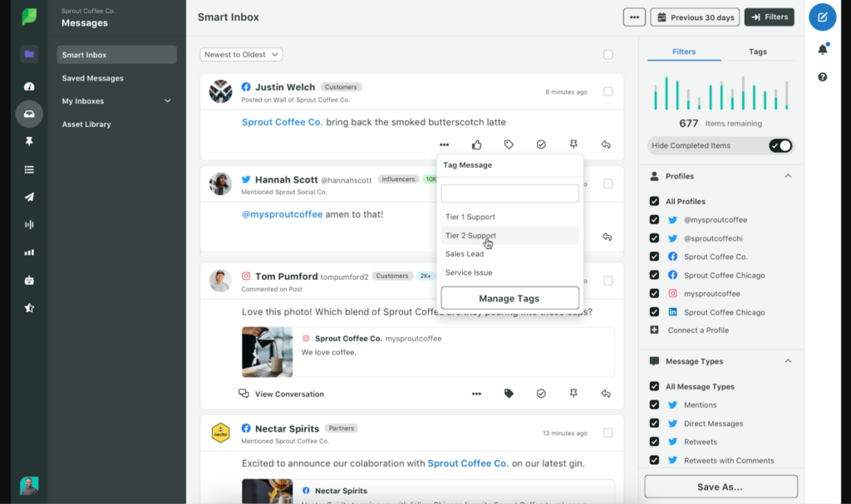851x504 pixels.
Task: Open Asset Library in sidebar
Action: (x=86, y=125)
